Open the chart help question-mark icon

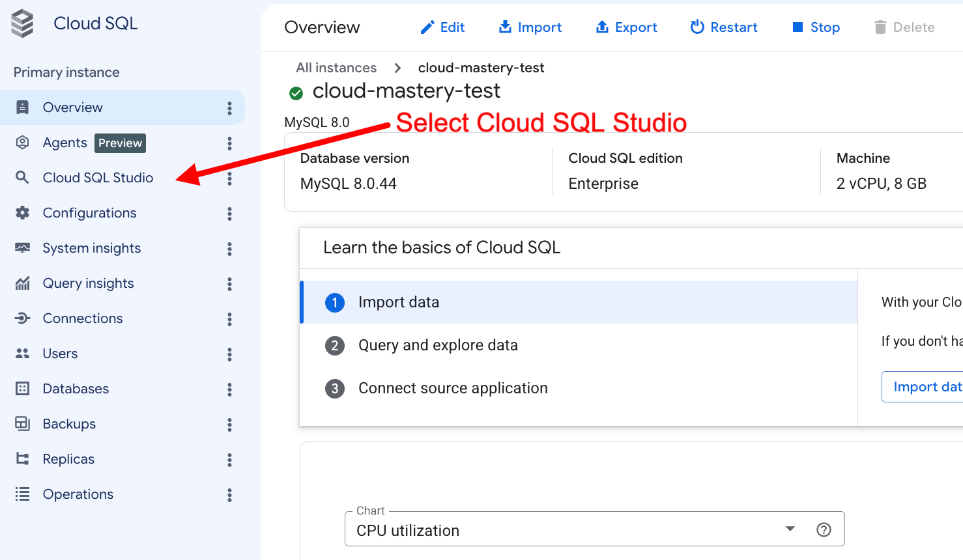(824, 530)
